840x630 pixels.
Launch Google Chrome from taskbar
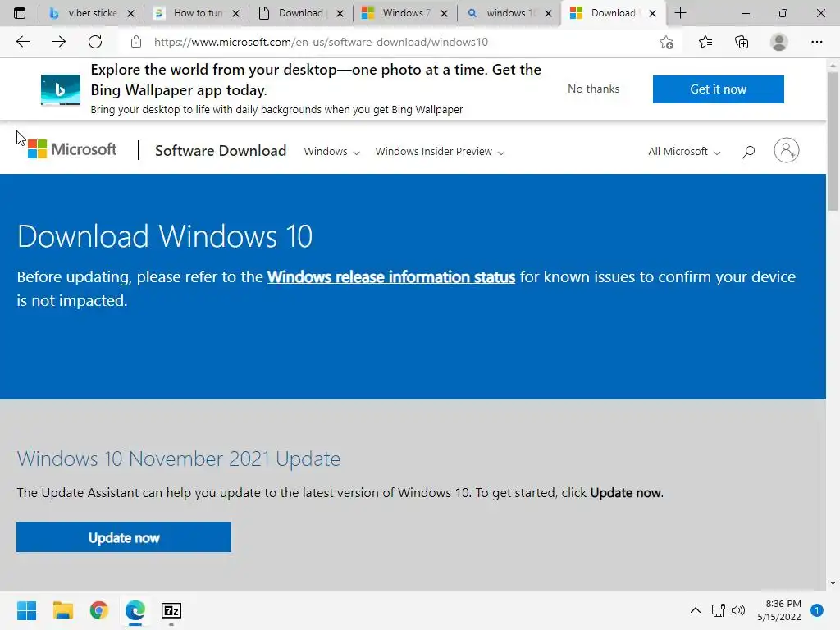pos(99,610)
